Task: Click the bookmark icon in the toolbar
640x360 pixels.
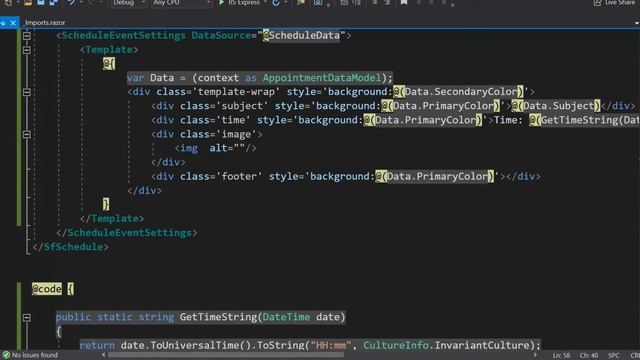Action: tap(404, 2)
